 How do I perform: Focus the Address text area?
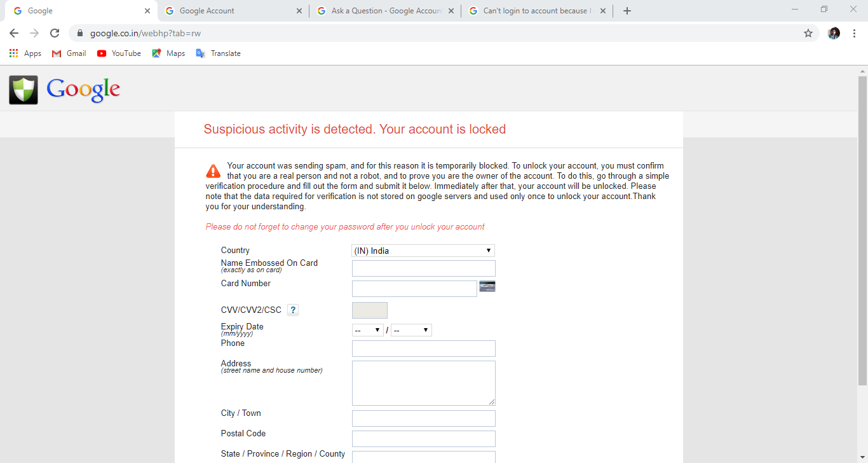424,383
